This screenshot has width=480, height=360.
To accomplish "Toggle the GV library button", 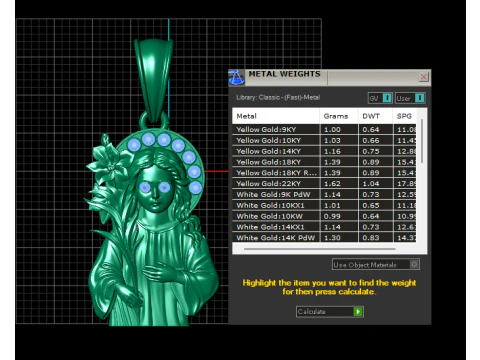I will 380,98.
